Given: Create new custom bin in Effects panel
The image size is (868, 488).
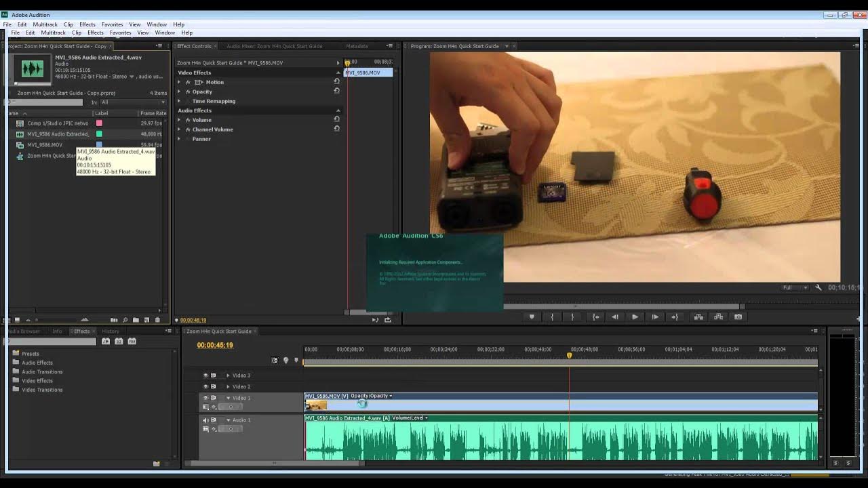Looking at the screenshot, I should click(x=157, y=464).
